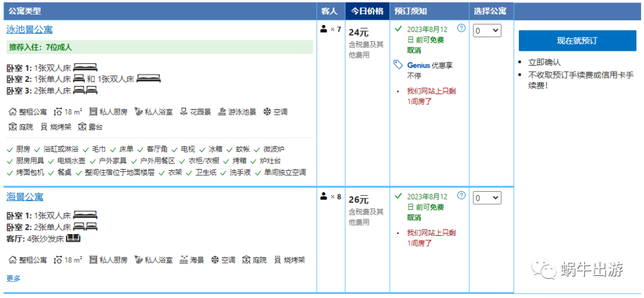The height and width of the screenshot is (298, 644).
Task: Click the 整租公寓 house icon under 泳池景公寓
Action: pos(13,112)
